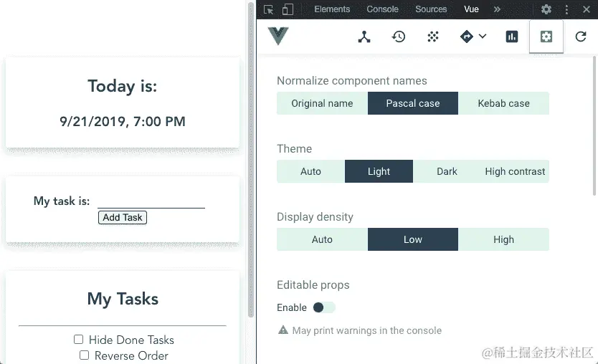598x364 pixels.
Task: Select Kebab case component naming
Action: (x=504, y=103)
